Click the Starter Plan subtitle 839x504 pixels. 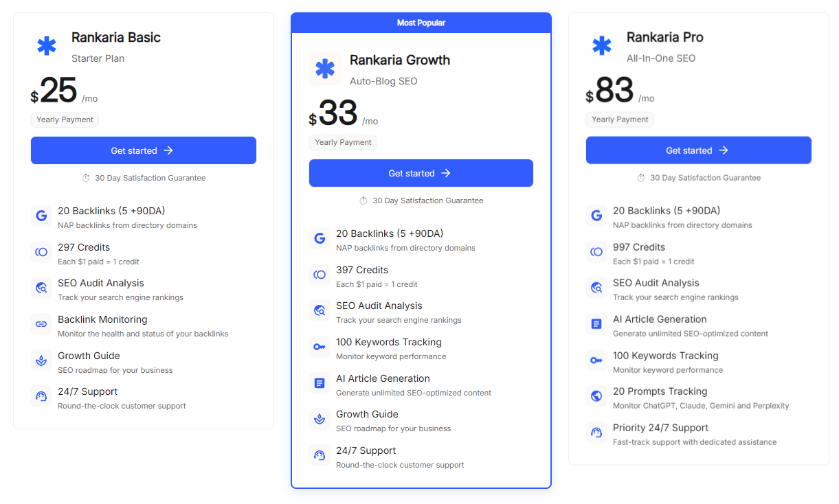click(x=98, y=58)
